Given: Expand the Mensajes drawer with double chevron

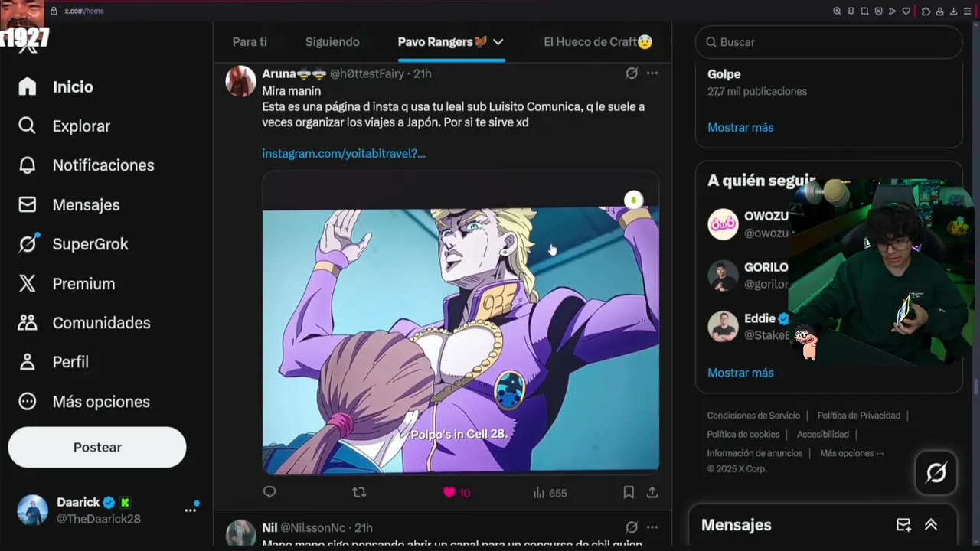Looking at the screenshot, I should (x=931, y=525).
